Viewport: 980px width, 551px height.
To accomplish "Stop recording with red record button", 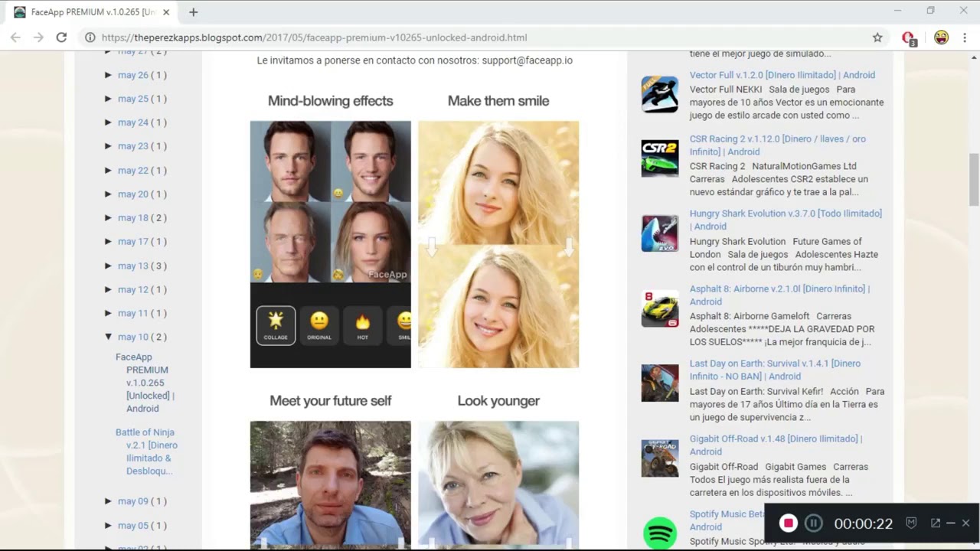I will pos(788,523).
